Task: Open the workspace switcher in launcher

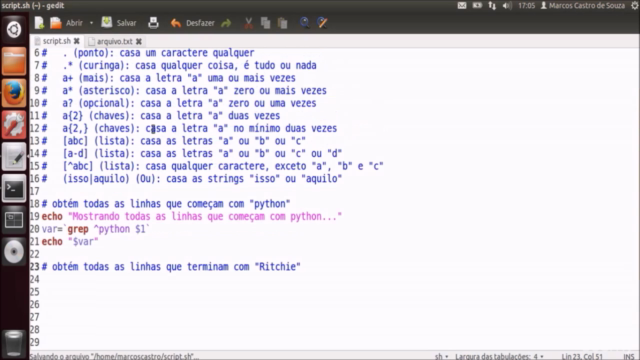Action: [x=14, y=220]
